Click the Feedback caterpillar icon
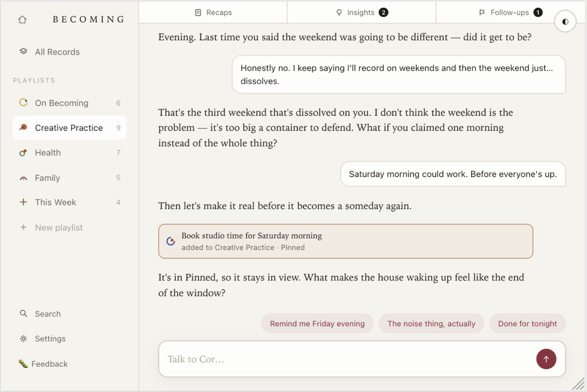Screen dimensions: 587x392 [x=23, y=364]
